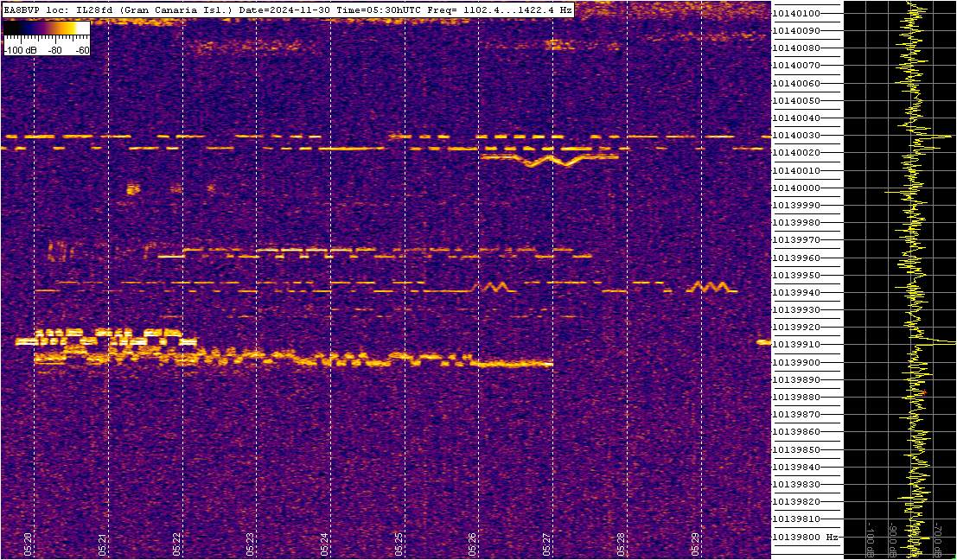Click the 10139960 frequency scale label
The height and width of the screenshot is (560, 957).
click(796, 258)
